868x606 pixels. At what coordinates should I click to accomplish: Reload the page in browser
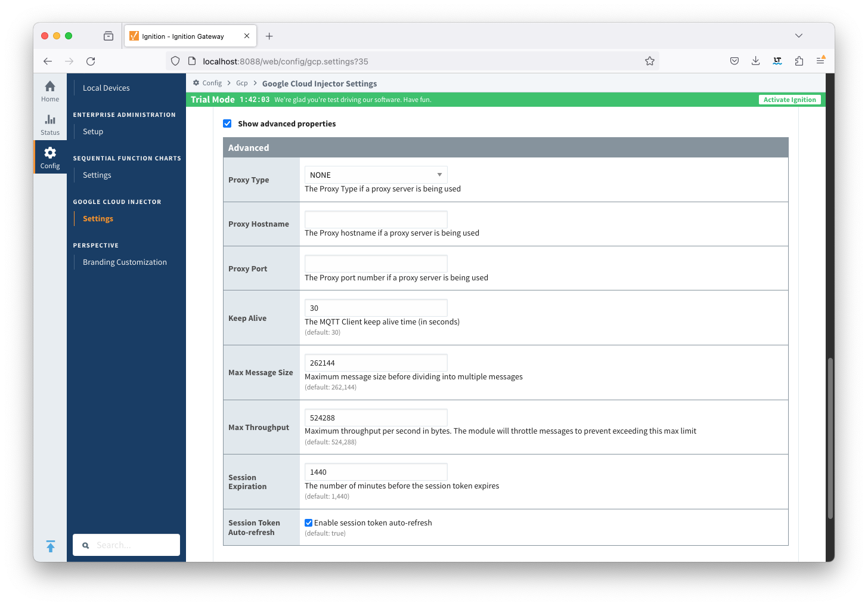pyautogui.click(x=91, y=61)
